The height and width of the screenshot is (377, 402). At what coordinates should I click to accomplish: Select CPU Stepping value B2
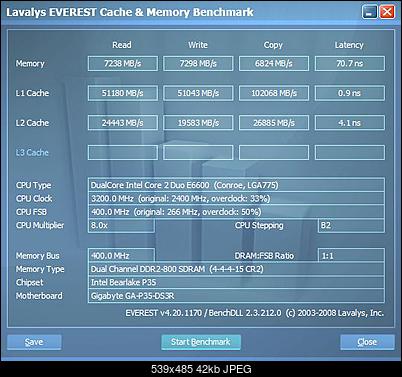pos(351,226)
